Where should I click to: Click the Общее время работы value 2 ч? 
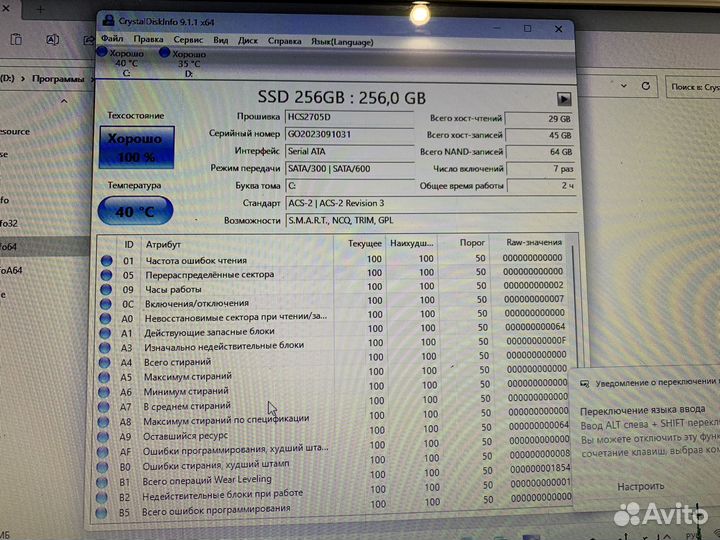point(541,186)
